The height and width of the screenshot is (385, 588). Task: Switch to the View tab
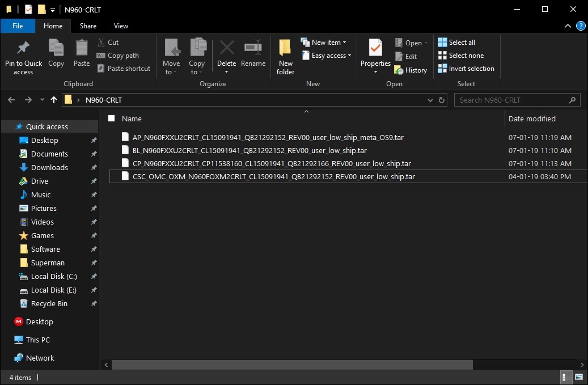(x=121, y=26)
